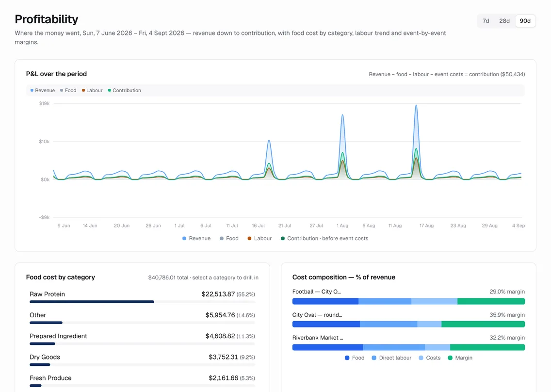Click the $3,752.31 Dry Goods amount
The image size is (551, 392).
223,357
